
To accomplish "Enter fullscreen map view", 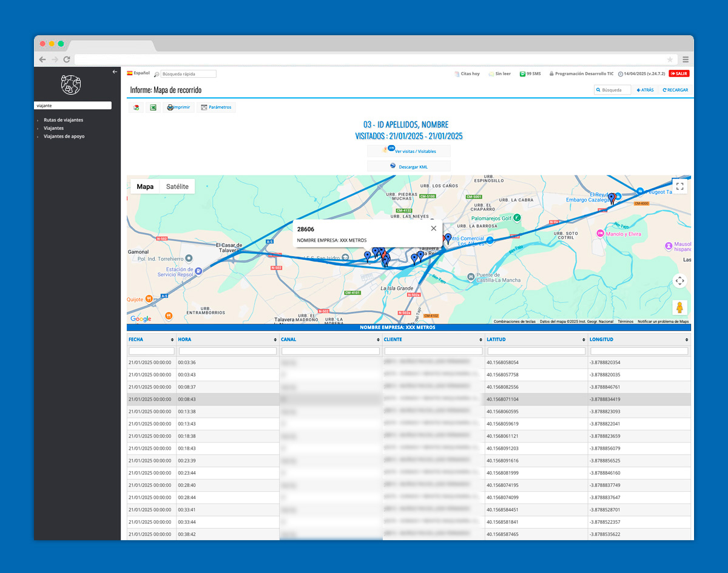I will [679, 186].
